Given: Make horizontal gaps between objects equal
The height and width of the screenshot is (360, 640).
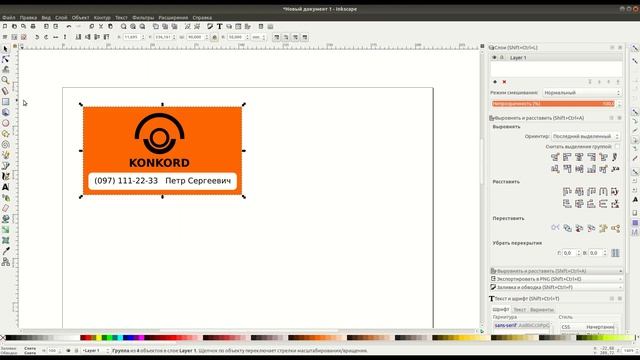Looking at the screenshot, I should [x=603, y=191].
